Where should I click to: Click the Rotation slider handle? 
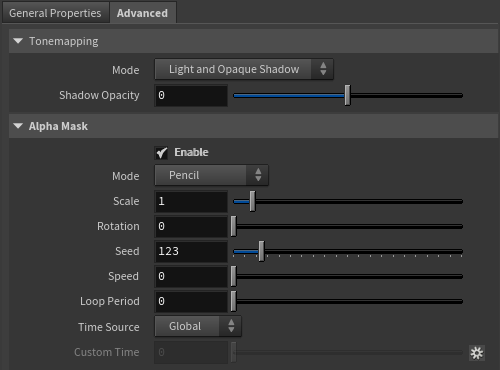(234, 226)
